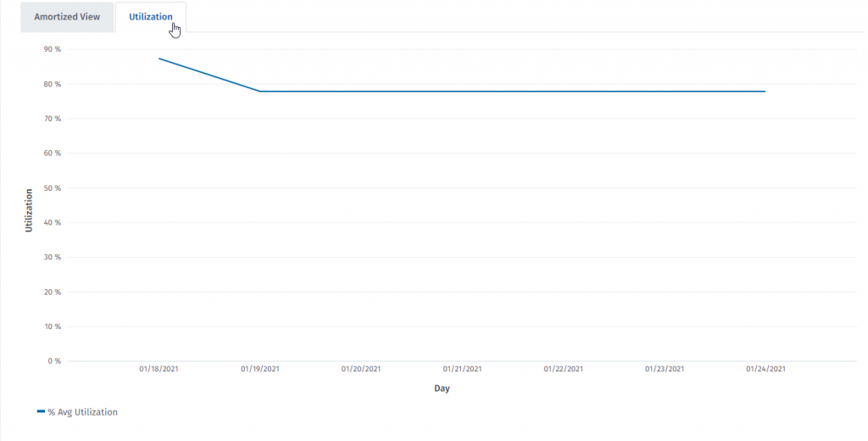
Task: Click the line's final data point
Action: click(765, 91)
